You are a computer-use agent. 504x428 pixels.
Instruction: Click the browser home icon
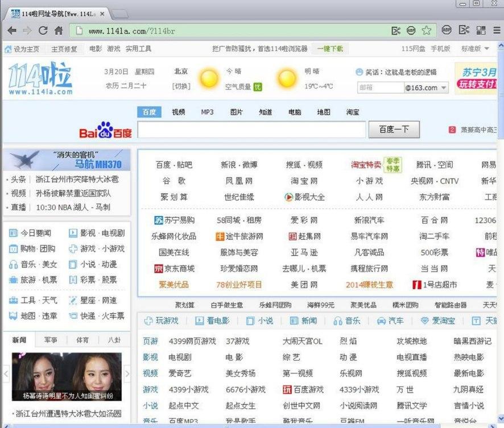point(58,31)
